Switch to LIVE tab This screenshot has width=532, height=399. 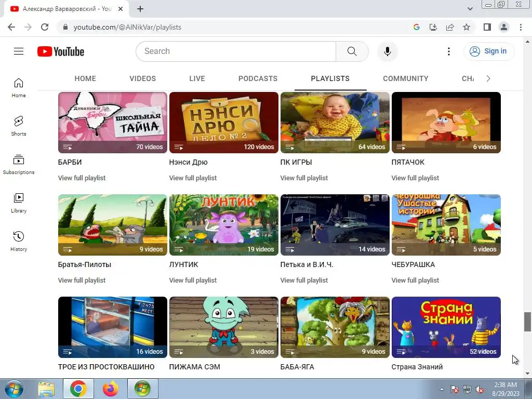pos(197,78)
